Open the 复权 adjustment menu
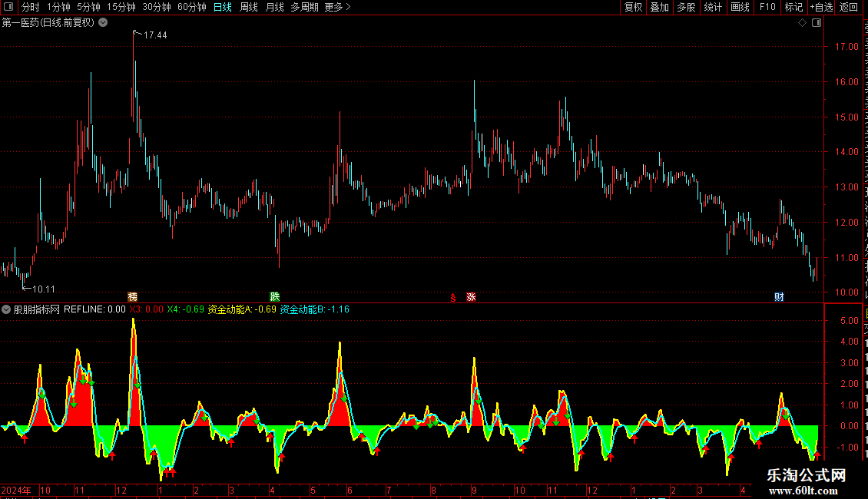The height and width of the screenshot is (499, 868). (x=633, y=7)
